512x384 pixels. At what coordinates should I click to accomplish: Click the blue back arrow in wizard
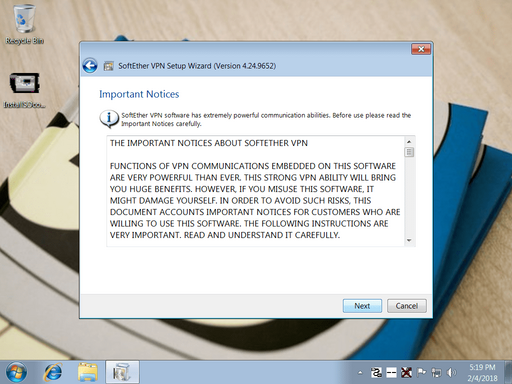[x=90, y=66]
